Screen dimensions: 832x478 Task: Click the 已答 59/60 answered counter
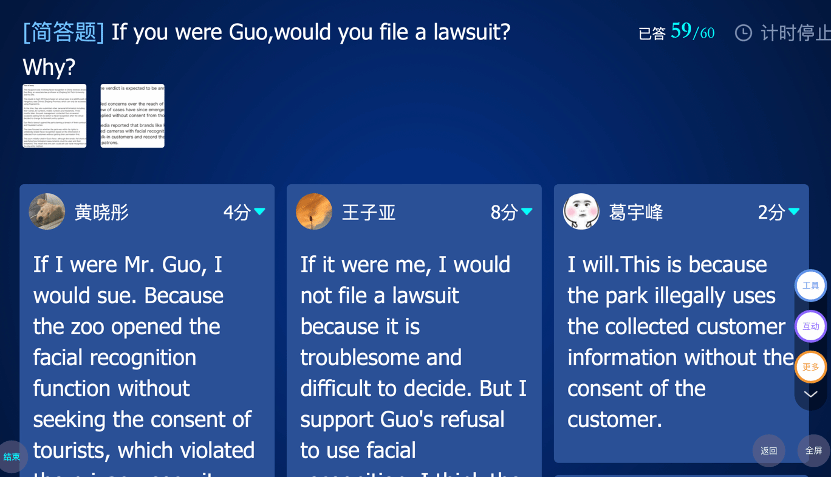click(677, 32)
